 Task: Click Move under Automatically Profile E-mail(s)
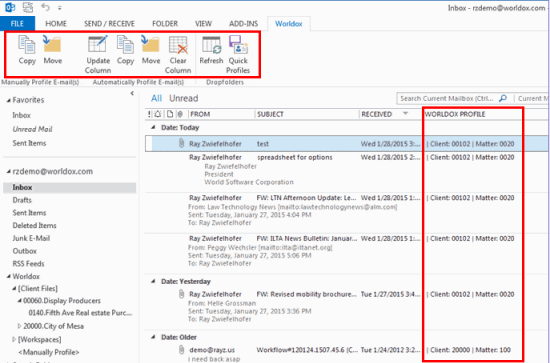click(x=151, y=50)
